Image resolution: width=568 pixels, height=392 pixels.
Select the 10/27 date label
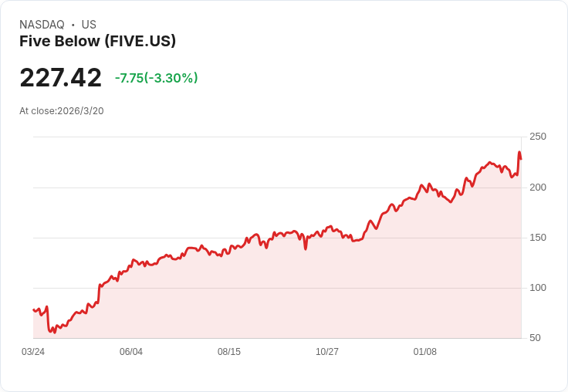(x=326, y=352)
